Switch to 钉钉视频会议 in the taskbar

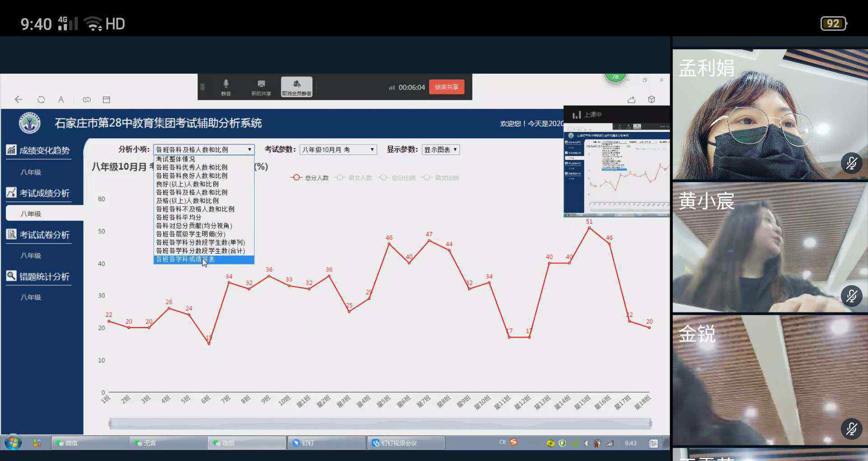coord(406,443)
